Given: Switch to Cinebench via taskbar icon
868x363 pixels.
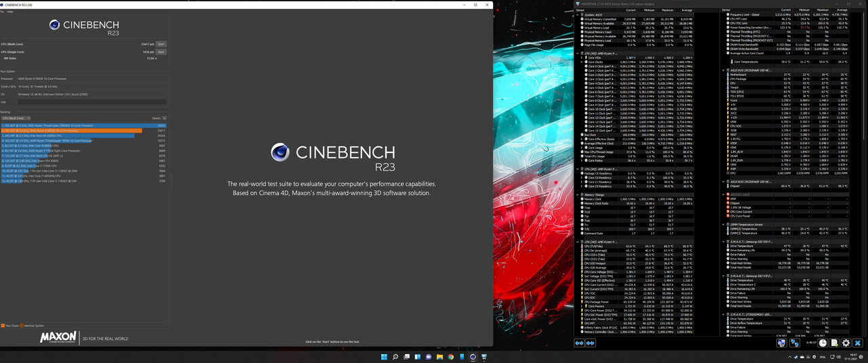Looking at the screenshot, I should click(x=473, y=357).
